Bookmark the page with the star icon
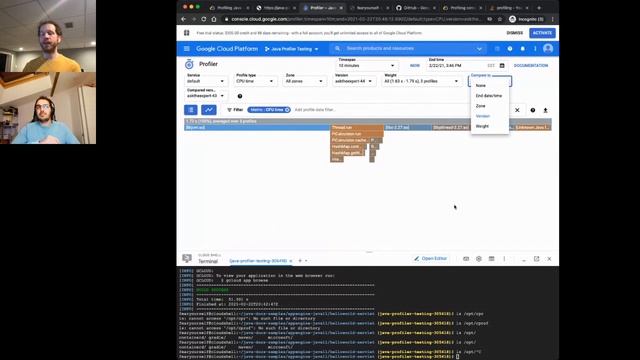Viewport: 640px width, 360px height. [500, 19]
